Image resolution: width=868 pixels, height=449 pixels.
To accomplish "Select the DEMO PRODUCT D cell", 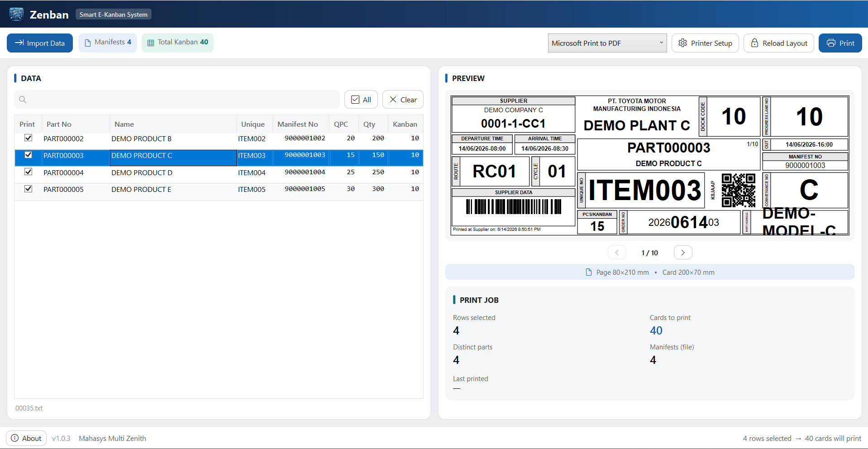I will (173, 172).
